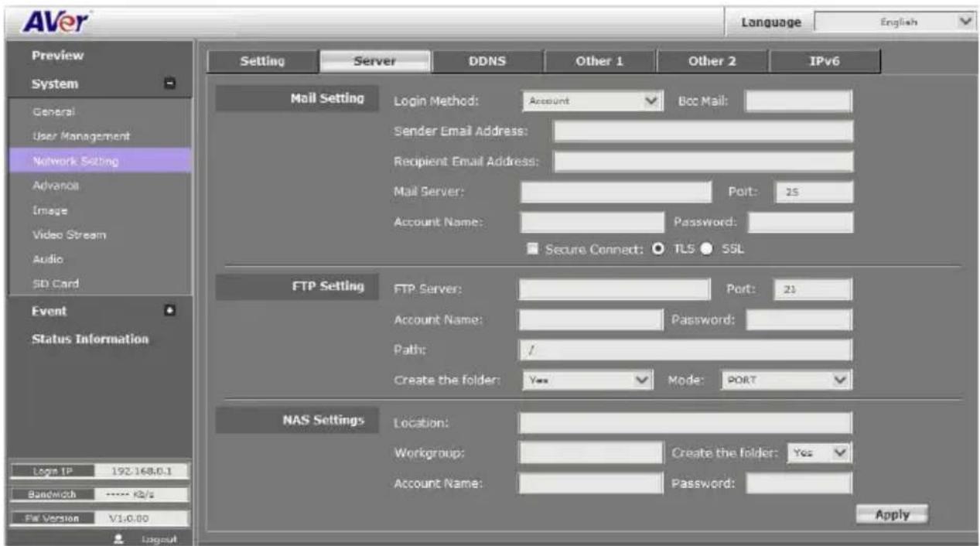
Task: Switch to the DDNS tab
Action: 487,61
